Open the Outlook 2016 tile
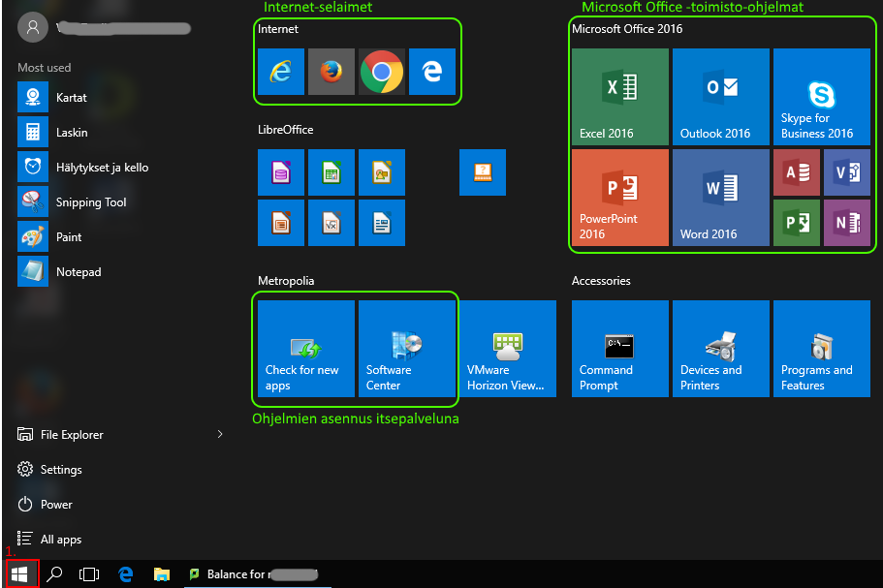Viewport: 883px width, 588px height. tap(721, 97)
